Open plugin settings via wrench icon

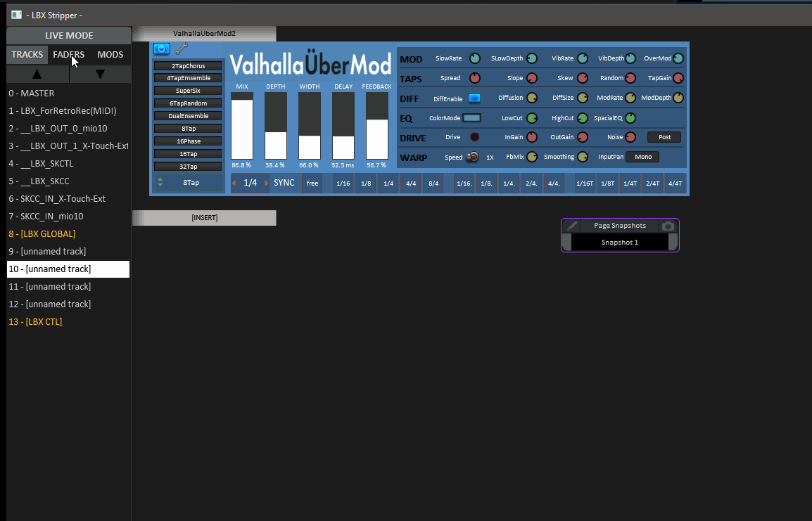pyautogui.click(x=182, y=49)
